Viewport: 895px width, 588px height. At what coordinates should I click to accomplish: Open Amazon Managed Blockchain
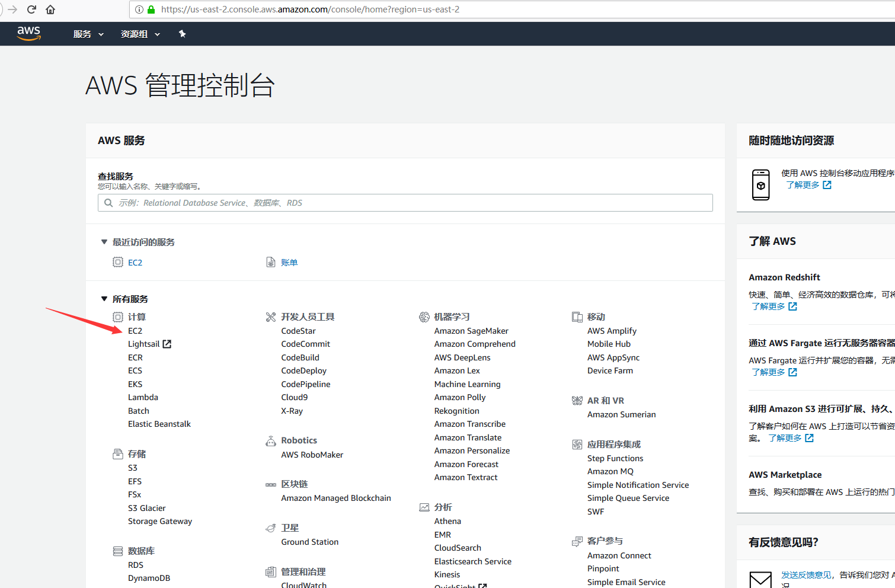[x=336, y=498]
